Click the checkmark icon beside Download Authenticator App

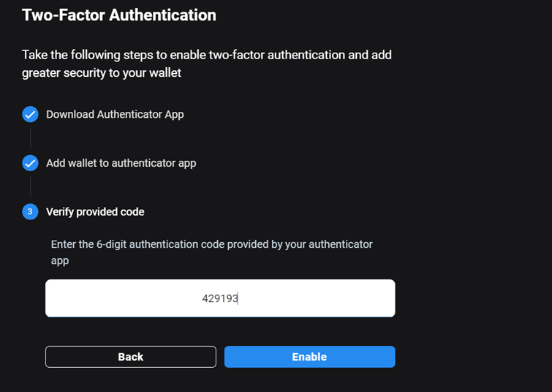click(x=30, y=115)
